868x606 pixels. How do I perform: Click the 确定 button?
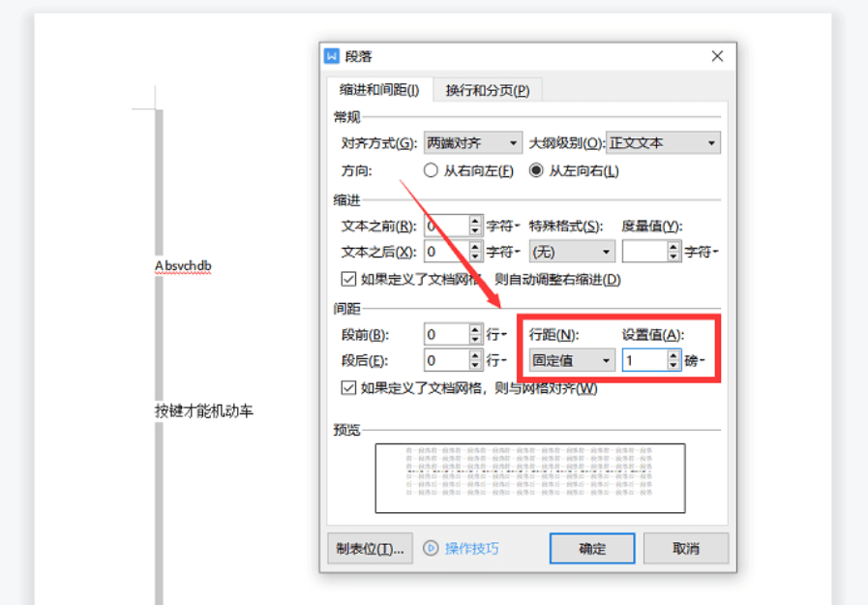[592, 548]
